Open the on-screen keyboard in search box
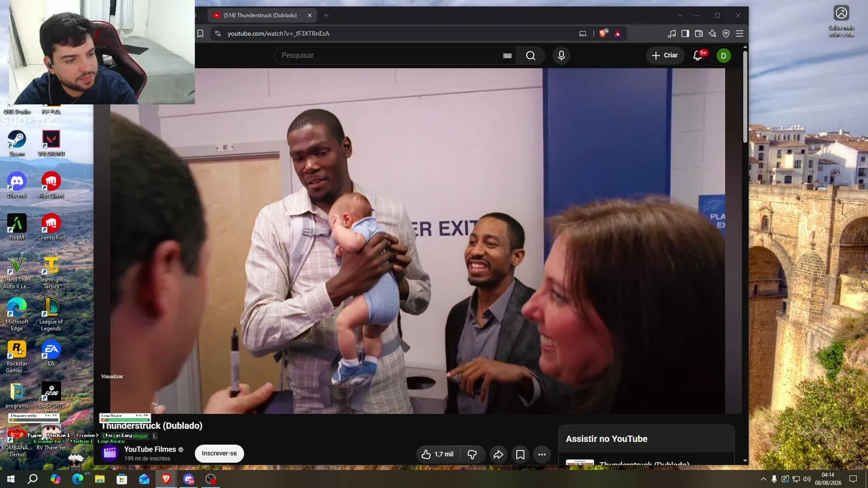This screenshot has height=488, width=868. click(507, 56)
